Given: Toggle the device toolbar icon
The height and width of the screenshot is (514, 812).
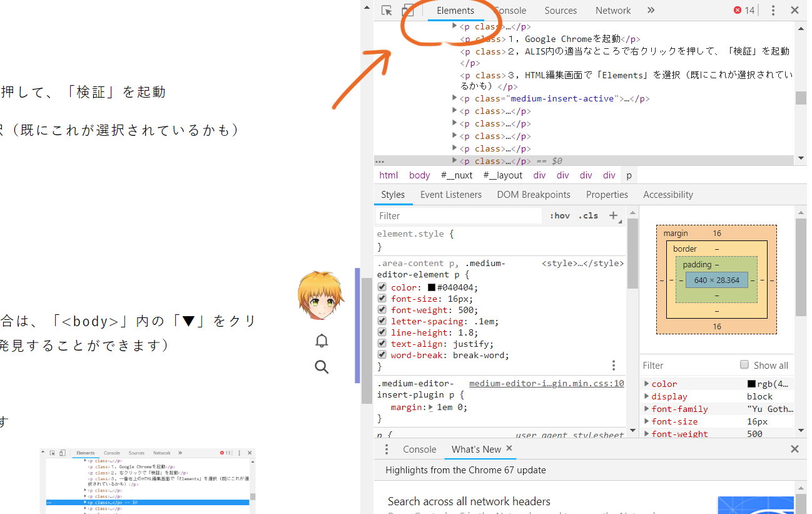Looking at the screenshot, I should (408, 11).
